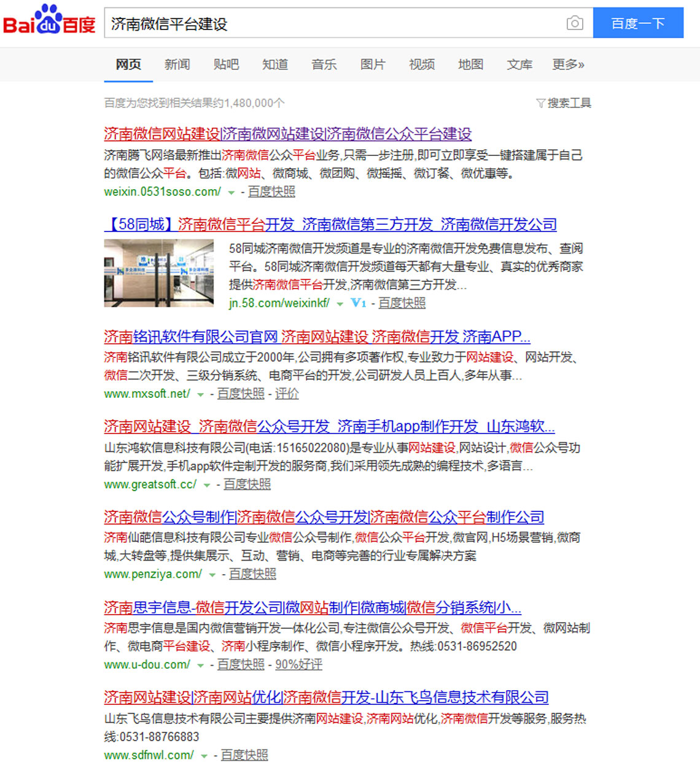Click the V1 verification badge for jn.58.com
Image resolution: width=700 pixels, height=770 pixels.
point(359,303)
